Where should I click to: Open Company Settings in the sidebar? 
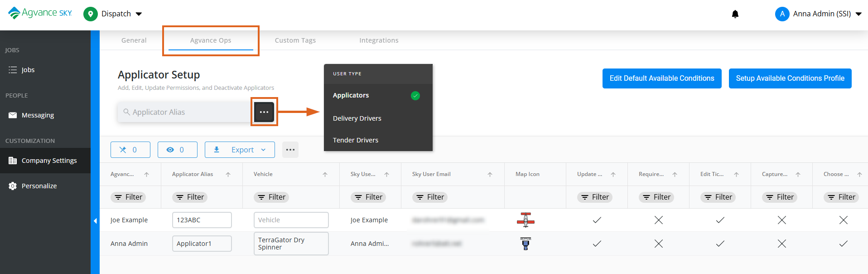pos(45,161)
